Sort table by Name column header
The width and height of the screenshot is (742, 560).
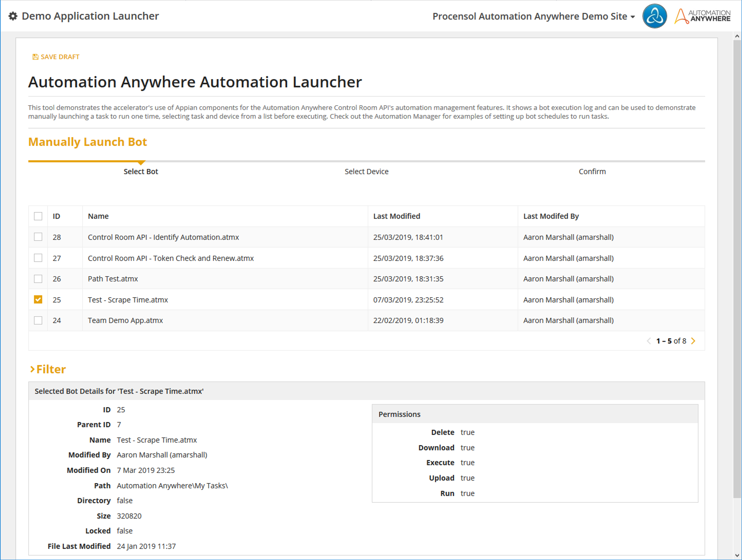(x=98, y=216)
